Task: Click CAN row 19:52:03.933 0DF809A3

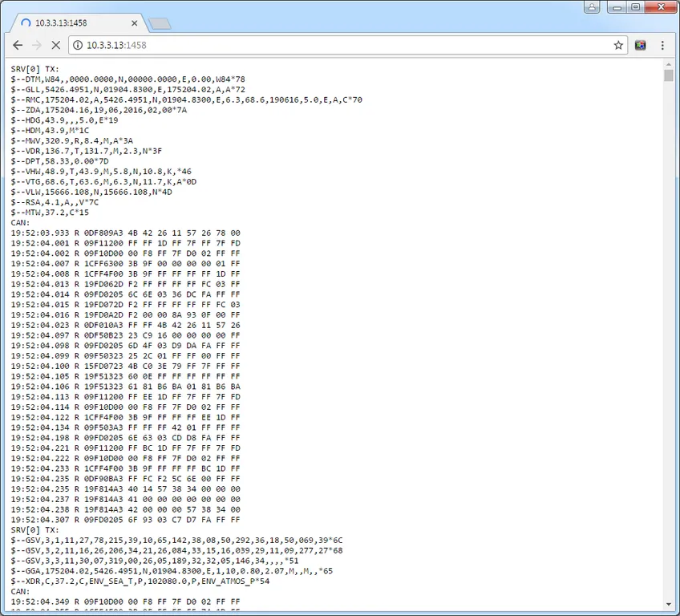Action: pos(125,233)
